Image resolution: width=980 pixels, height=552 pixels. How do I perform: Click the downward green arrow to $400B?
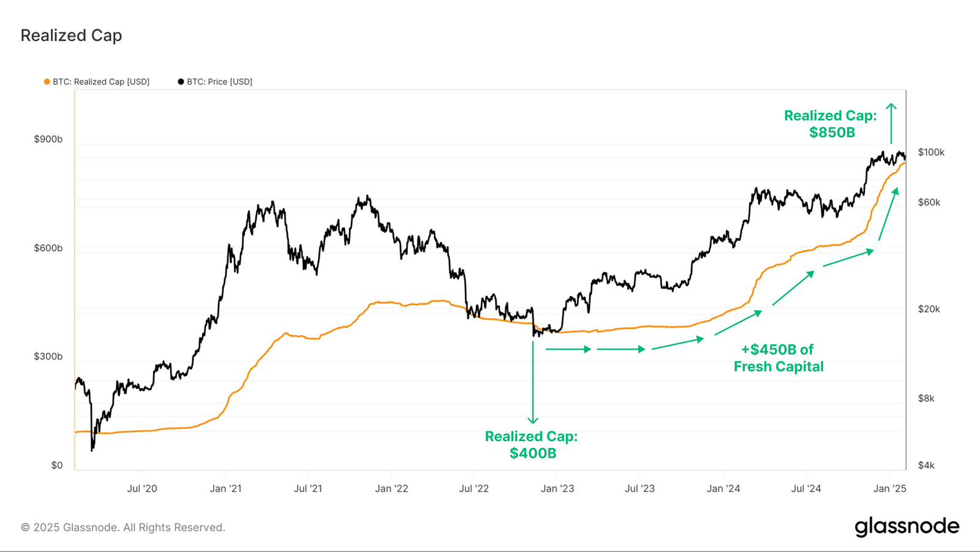tap(533, 382)
